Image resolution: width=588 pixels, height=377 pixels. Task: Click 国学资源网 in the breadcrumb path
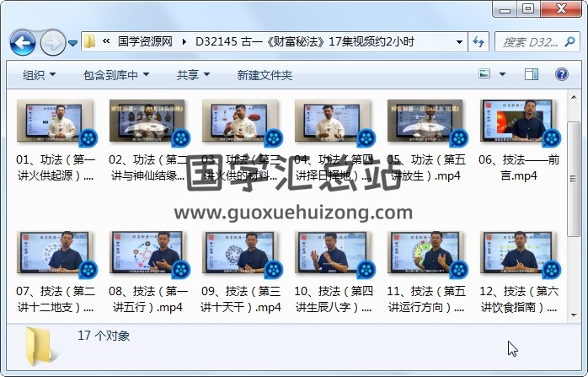(x=145, y=41)
